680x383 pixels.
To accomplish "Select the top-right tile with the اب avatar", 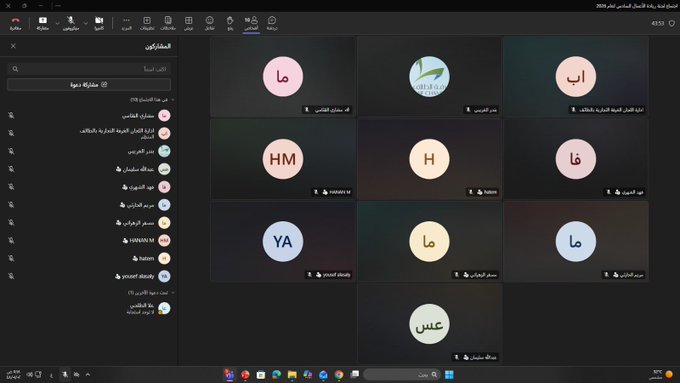I will coord(576,77).
